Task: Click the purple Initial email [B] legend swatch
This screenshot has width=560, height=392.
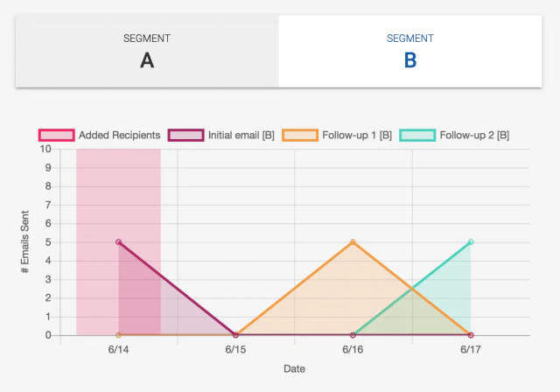Action: pyautogui.click(x=185, y=136)
